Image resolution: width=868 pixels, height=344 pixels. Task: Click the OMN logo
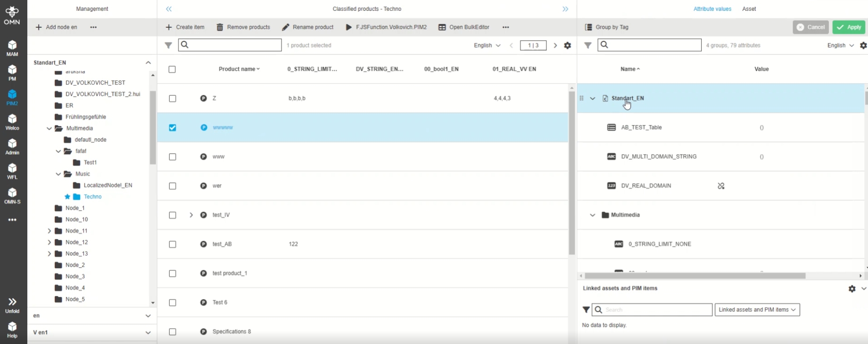pos(12,15)
